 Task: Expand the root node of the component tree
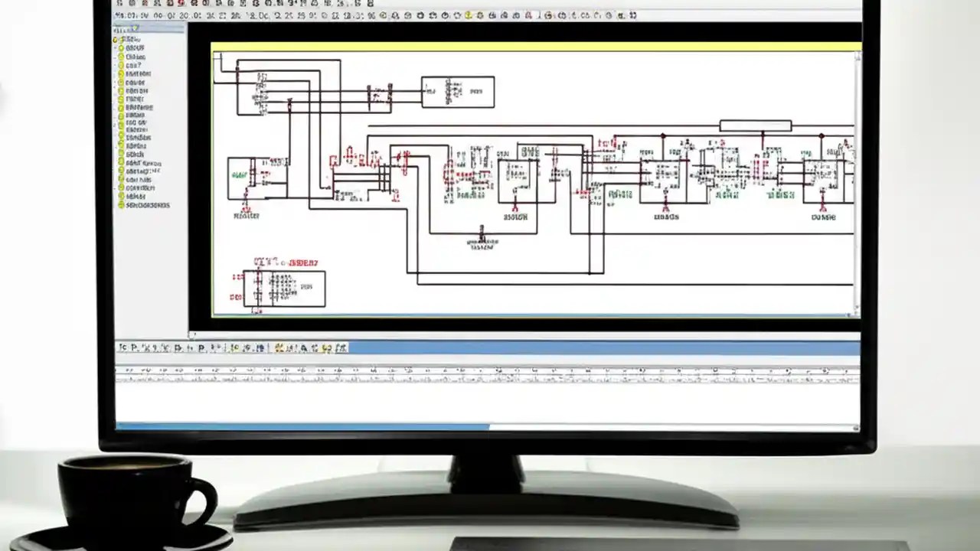pos(116,39)
